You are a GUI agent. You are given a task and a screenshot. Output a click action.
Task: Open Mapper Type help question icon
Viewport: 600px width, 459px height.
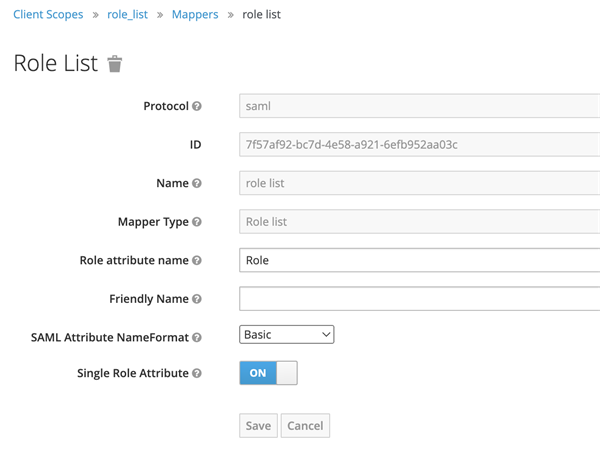click(x=197, y=222)
